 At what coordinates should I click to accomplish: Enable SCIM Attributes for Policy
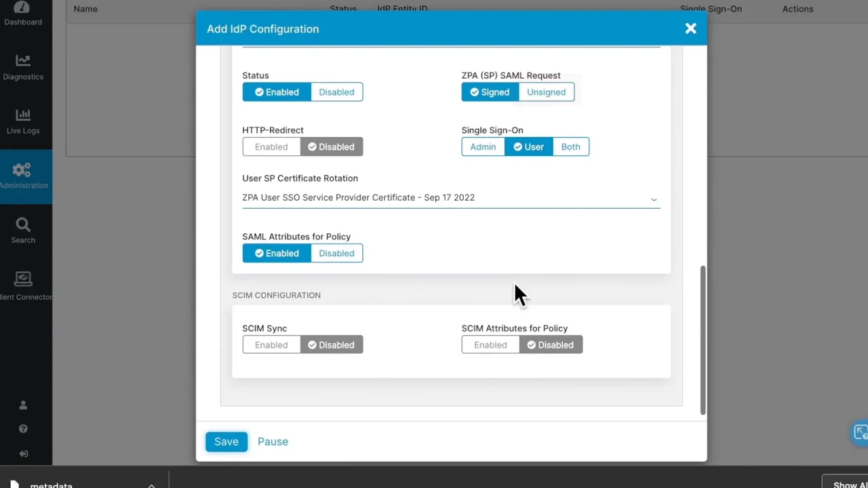click(x=490, y=345)
